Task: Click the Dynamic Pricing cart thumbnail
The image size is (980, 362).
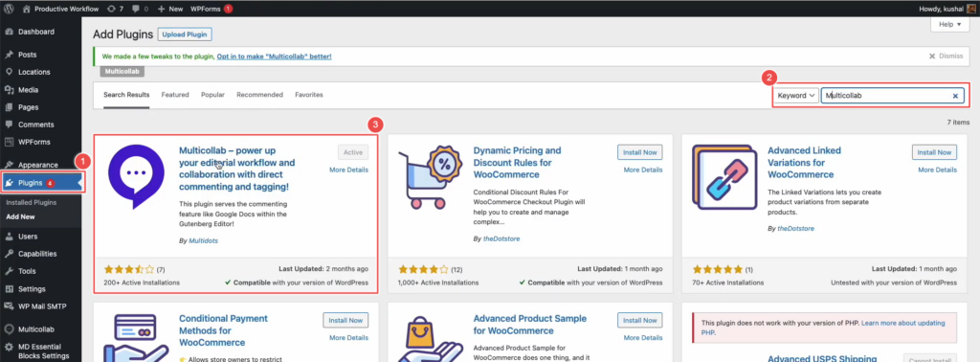Action: pyautogui.click(x=432, y=178)
